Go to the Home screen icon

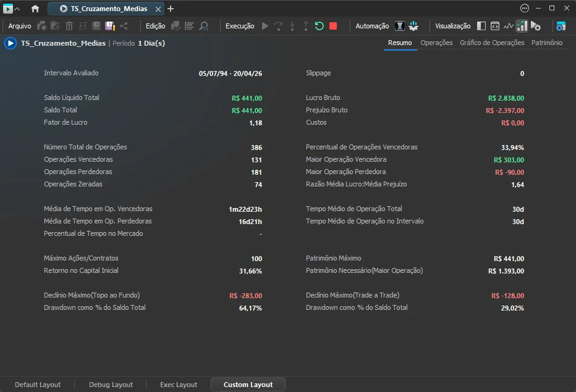coord(35,9)
